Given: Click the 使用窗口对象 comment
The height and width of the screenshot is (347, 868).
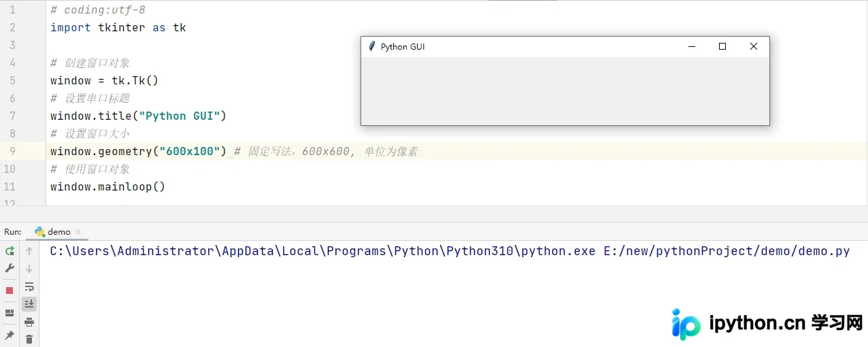Looking at the screenshot, I should [x=90, y=169].
